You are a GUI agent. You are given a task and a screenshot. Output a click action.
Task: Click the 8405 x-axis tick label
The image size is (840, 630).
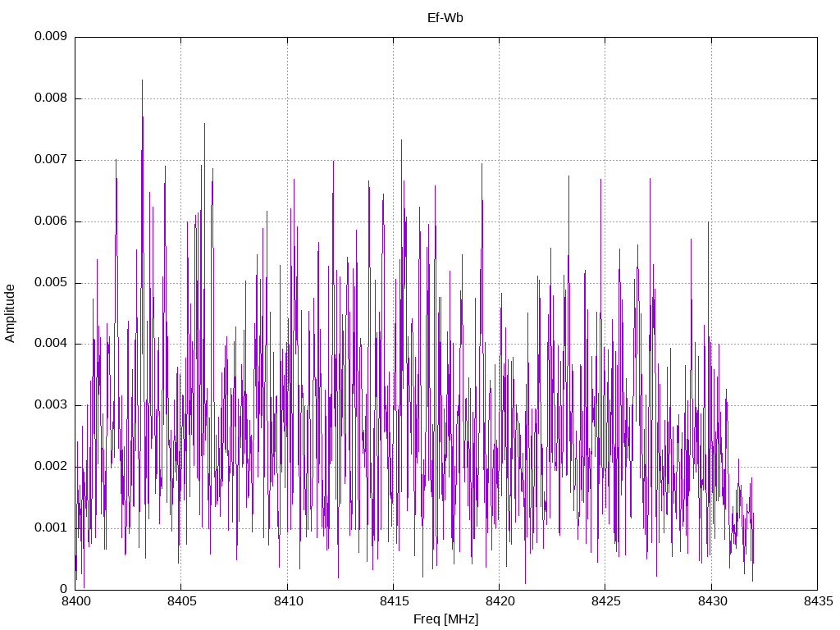click(x=181, y=601)
